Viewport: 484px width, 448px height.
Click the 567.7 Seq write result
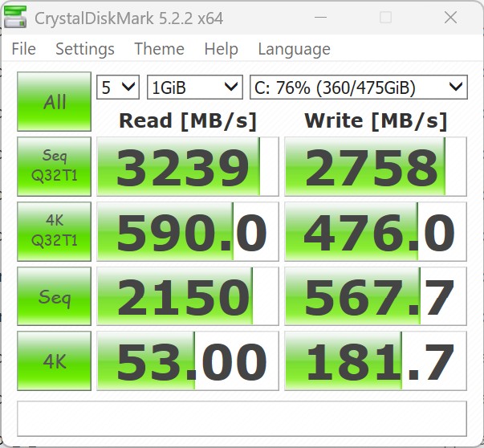tap(376, 296)
